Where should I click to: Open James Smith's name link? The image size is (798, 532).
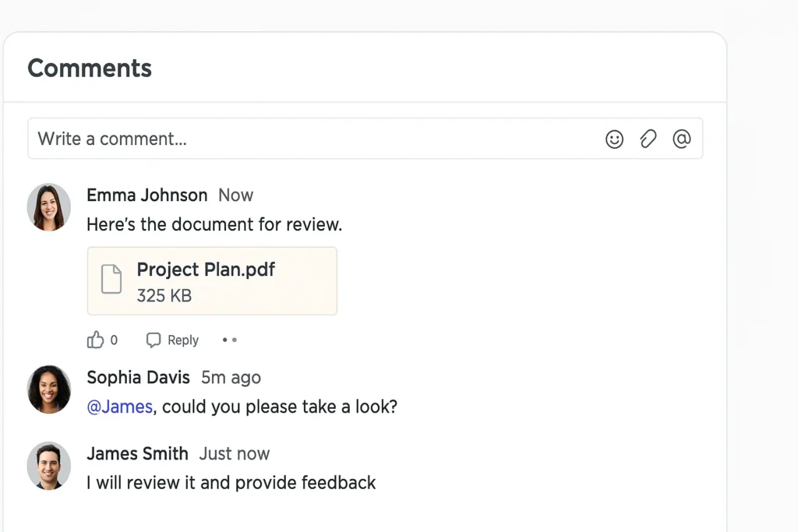(137, 453)
